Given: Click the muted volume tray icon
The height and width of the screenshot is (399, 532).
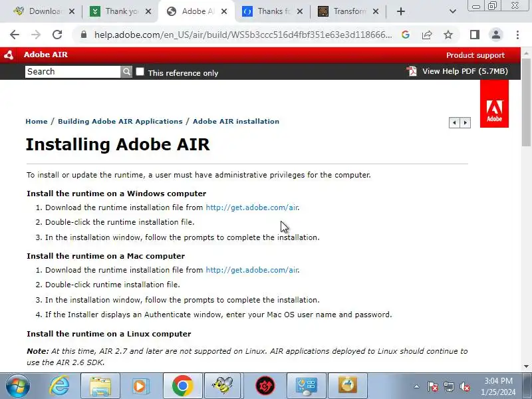Looking at the screenshot, I should [x=464, y=386].
